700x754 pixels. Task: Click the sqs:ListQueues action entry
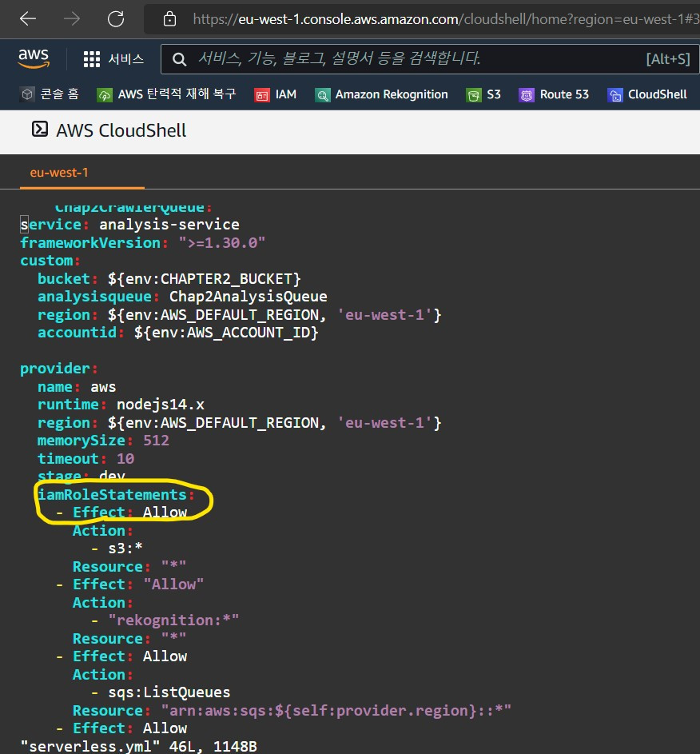pos(169,692)
